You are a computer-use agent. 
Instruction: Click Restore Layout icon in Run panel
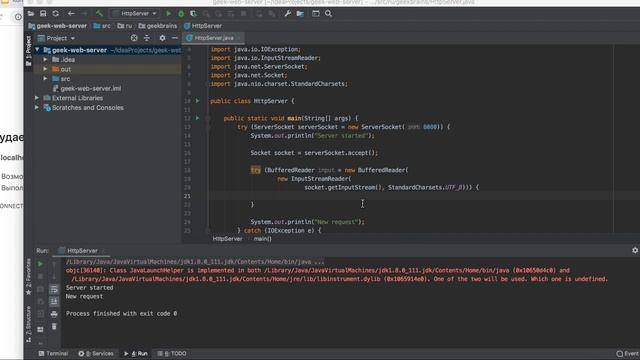coord(40,329)
